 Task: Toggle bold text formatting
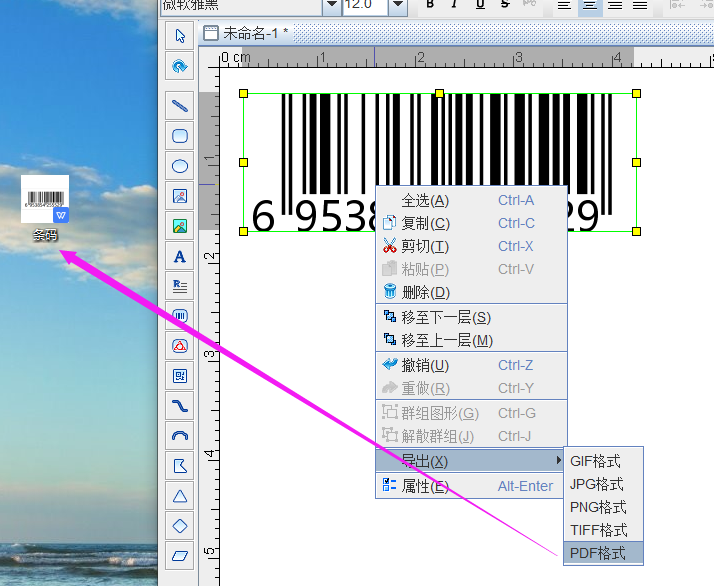[x=430, y=5]
